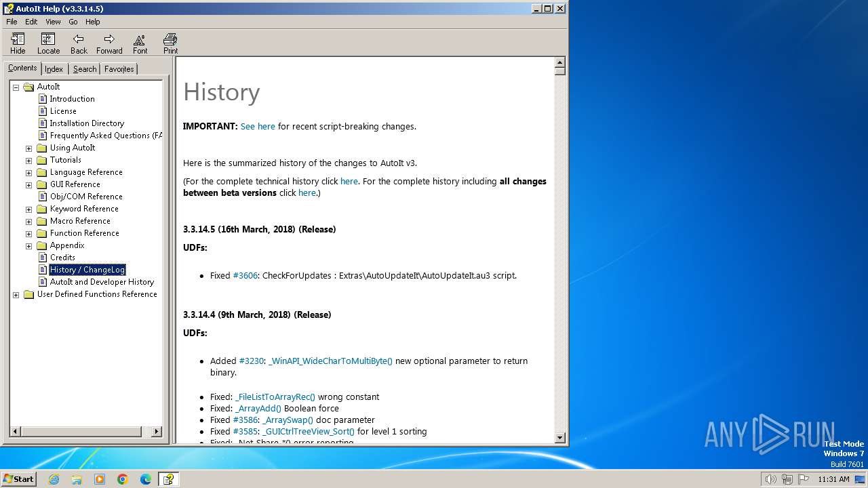Open the Installation Directory topic
This screenshot has width=868, height=488.
[87, 123]
